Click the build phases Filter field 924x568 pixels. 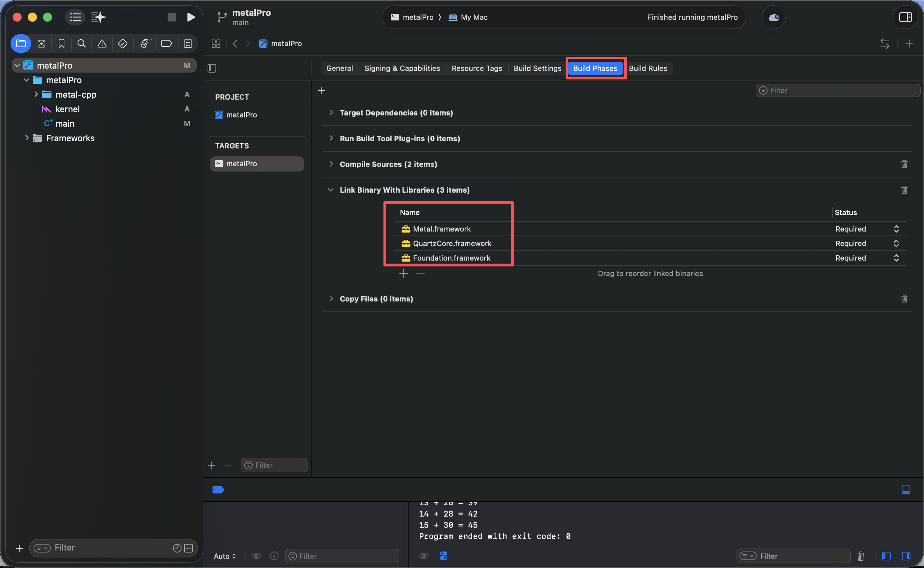coord(838,90)
